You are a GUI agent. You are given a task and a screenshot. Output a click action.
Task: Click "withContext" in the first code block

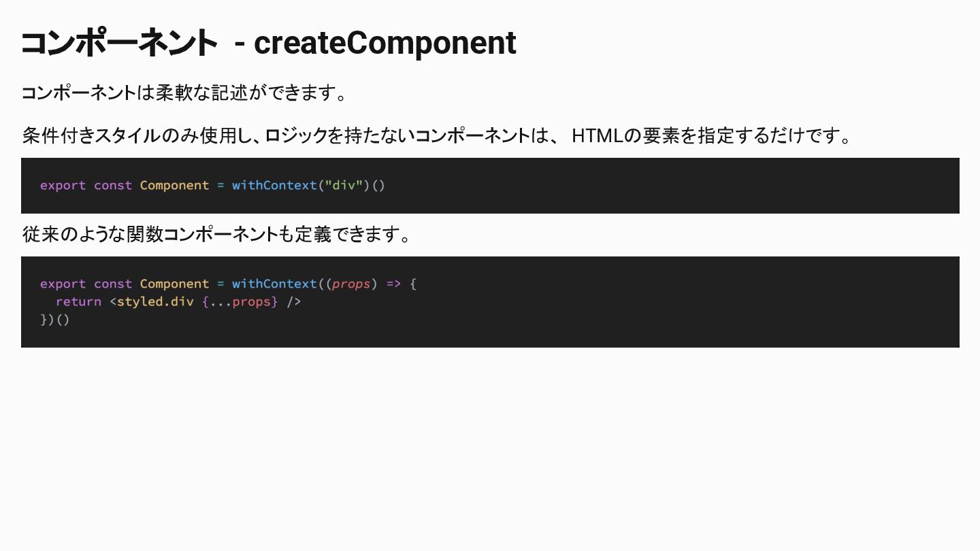[x=274, y=186]
